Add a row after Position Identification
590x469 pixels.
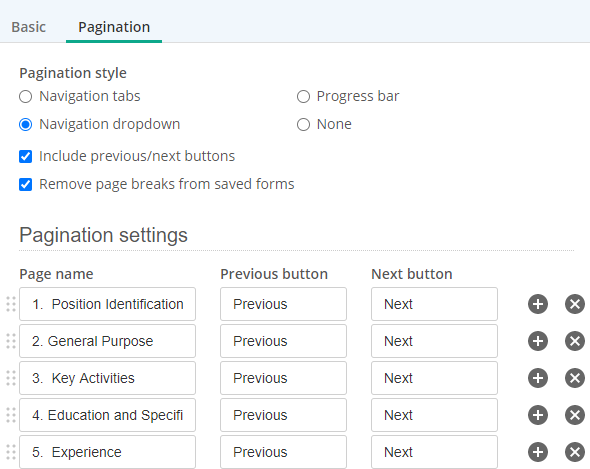click(x=538, y=304)
